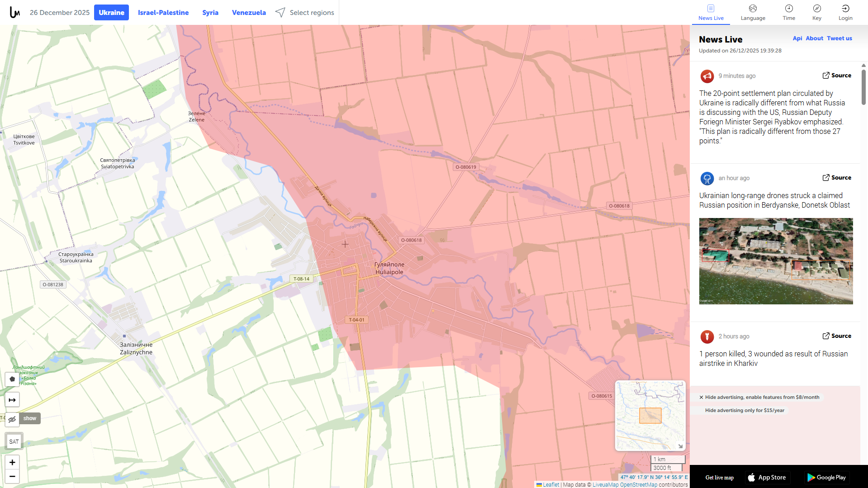Zoom in the map
The width and height of the screenshot is (868, 488).
[12, 462]
